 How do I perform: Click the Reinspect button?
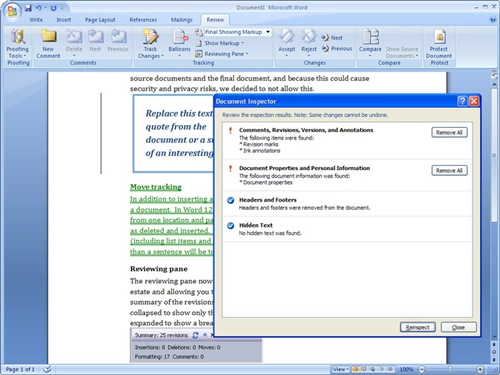coord(418,327)
